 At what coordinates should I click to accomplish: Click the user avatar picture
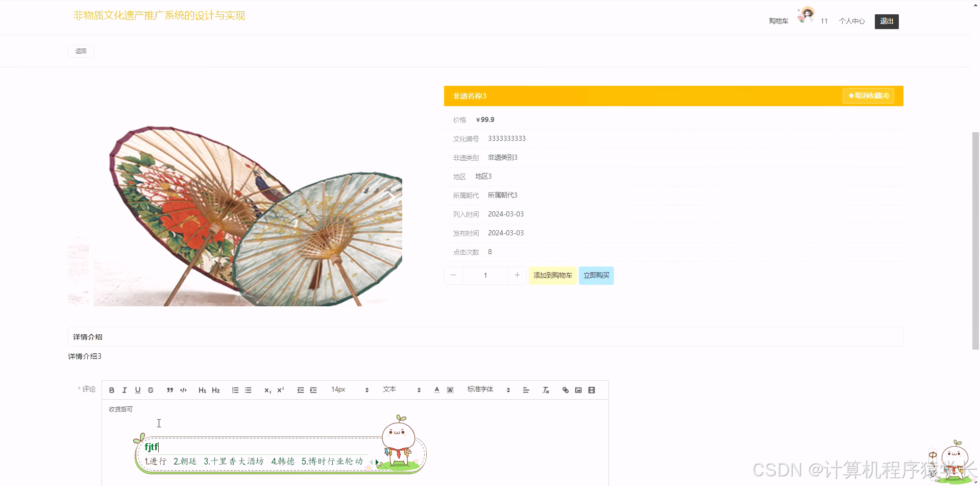(806, 15)
